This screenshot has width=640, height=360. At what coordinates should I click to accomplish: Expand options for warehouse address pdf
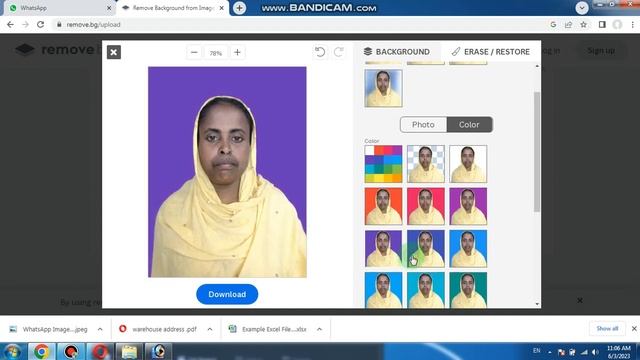(x=210, y=329)
